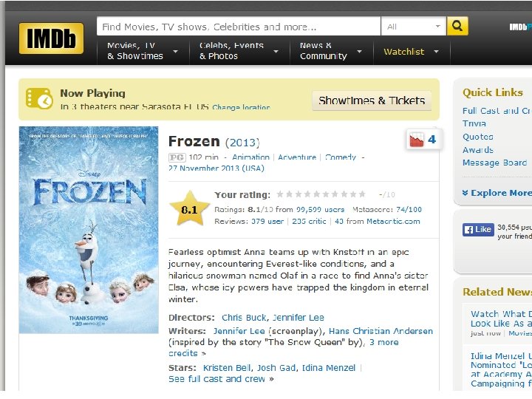Open the MOVIEmeter chart icon showing 4

coord(424,140)
